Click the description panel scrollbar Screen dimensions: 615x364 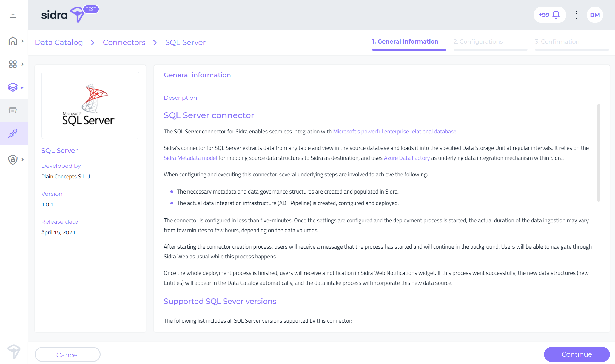tap(599, 153)
